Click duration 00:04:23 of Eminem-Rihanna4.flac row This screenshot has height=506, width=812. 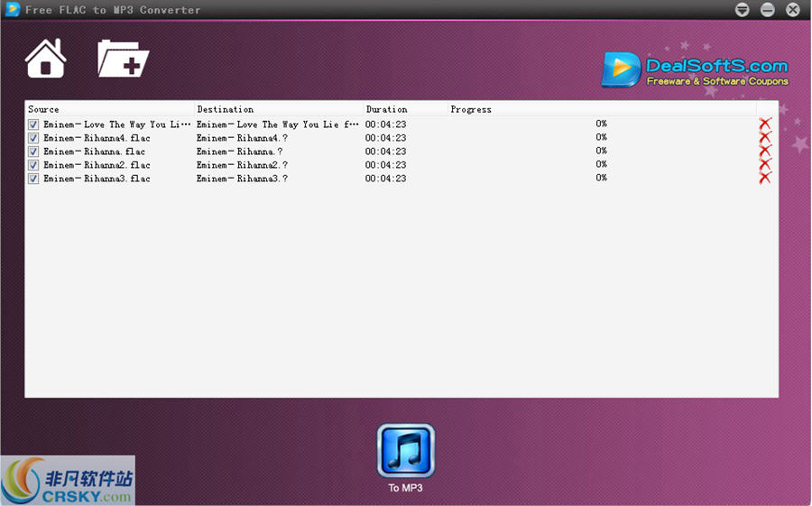(386, 138)
